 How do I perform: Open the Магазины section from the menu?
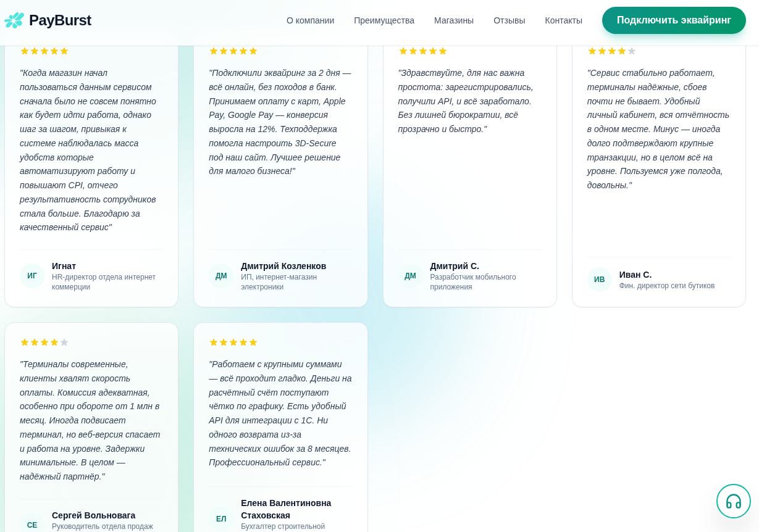[x=454, y=20]
